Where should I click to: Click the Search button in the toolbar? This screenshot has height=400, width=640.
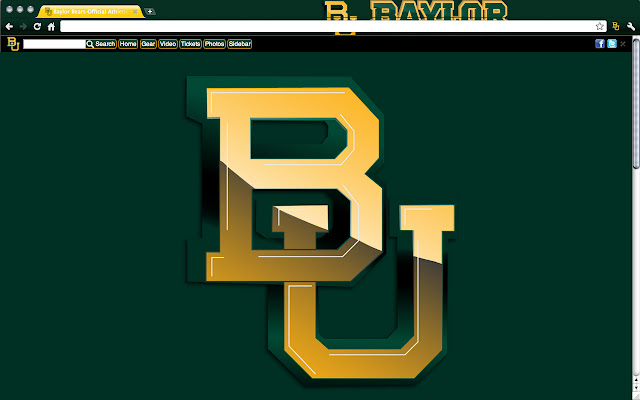coord(101,44)
